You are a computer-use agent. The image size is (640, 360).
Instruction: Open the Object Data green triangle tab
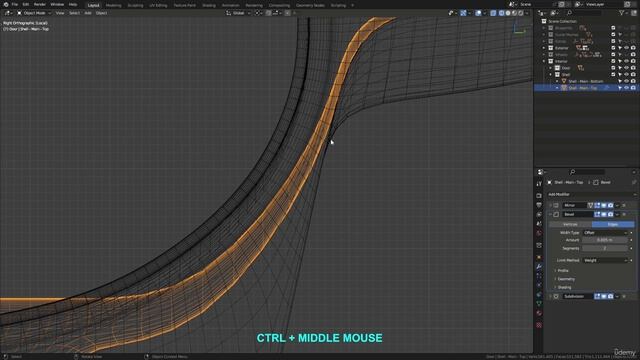[x=539, y=304]
